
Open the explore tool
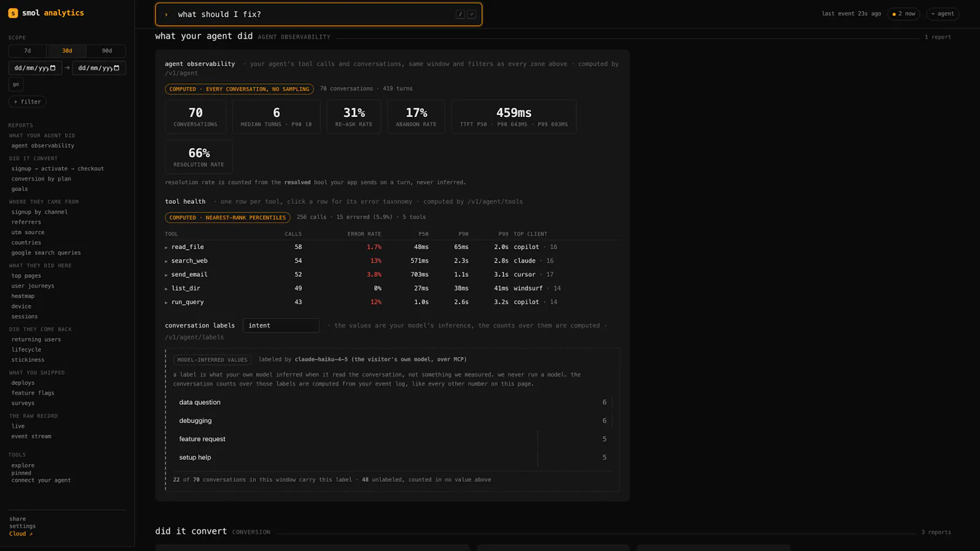click(23, 465)
